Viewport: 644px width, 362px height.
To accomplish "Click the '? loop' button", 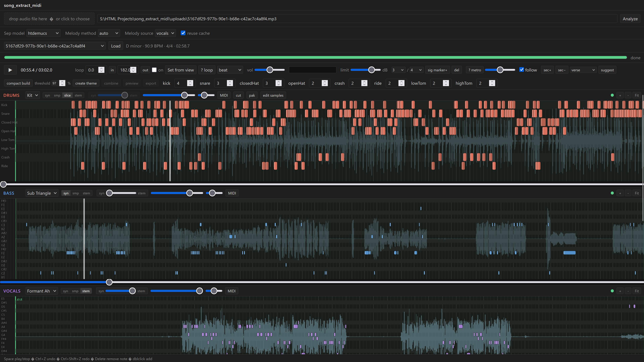I will [x=207, y=70].
